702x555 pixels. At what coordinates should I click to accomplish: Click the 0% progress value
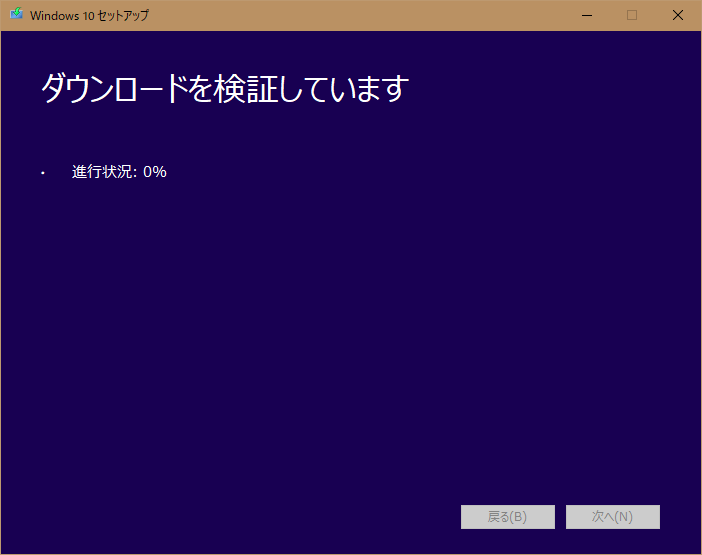click(x=155, y=171)
